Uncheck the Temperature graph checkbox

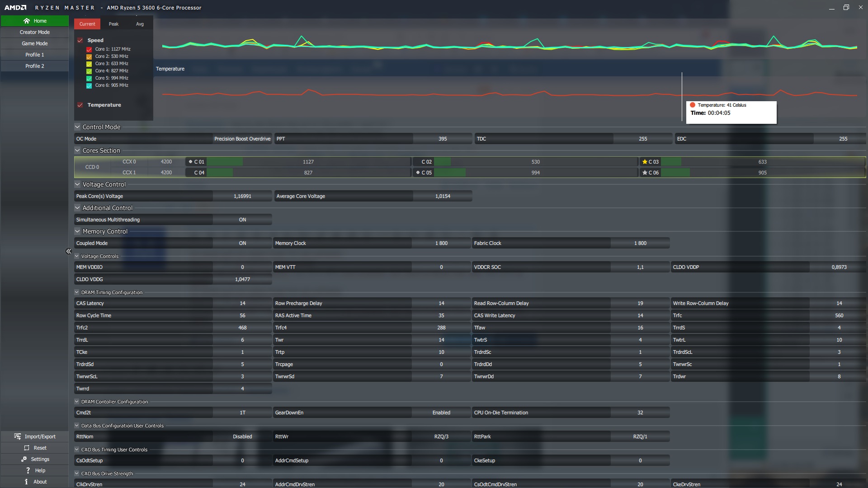click(80, 105)
